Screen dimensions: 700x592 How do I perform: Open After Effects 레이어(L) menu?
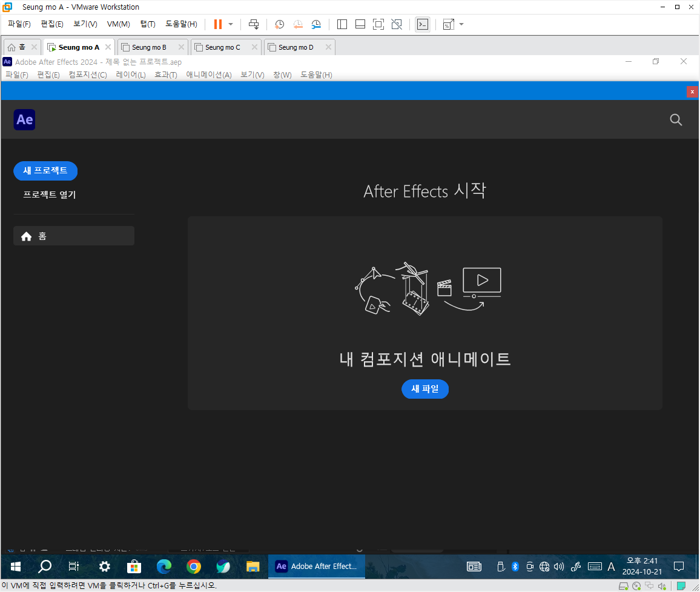[x=131, y=75]
